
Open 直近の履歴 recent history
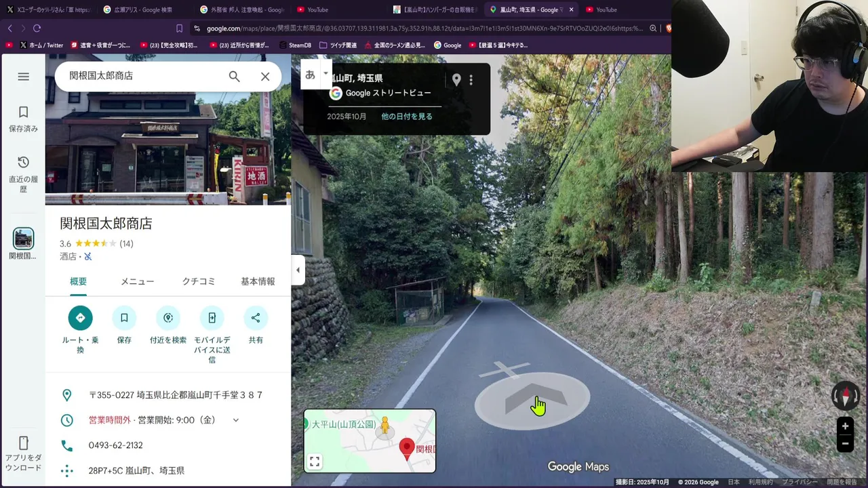[23, 174]
